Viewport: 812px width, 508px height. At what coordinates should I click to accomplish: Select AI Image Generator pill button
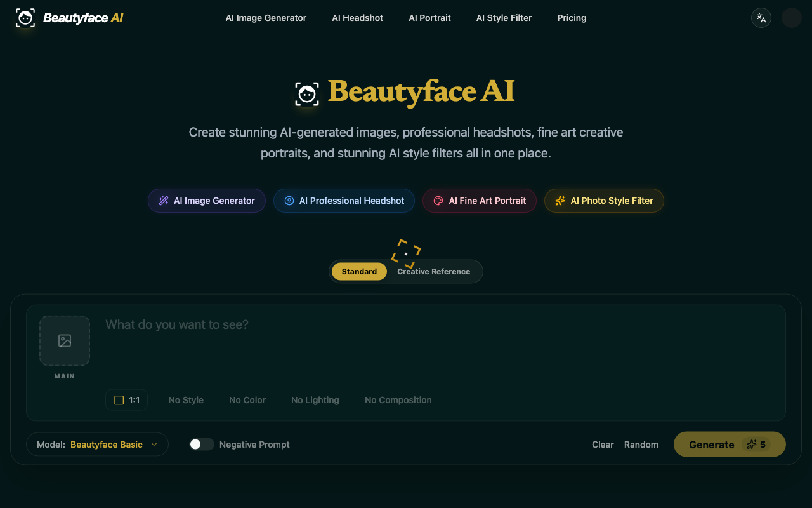tap(207, 201)
